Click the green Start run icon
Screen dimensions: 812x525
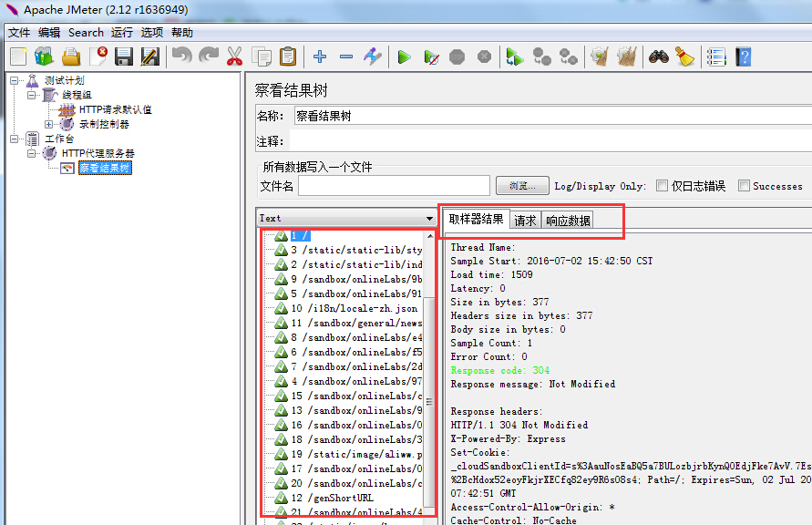coord(404,57)
